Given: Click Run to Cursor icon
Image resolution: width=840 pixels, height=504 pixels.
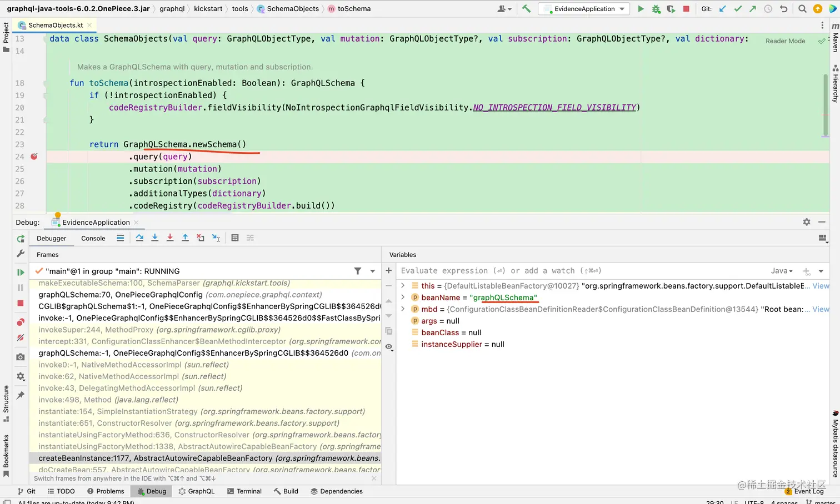Looking at the screenshot, I should tap(216, 238).
